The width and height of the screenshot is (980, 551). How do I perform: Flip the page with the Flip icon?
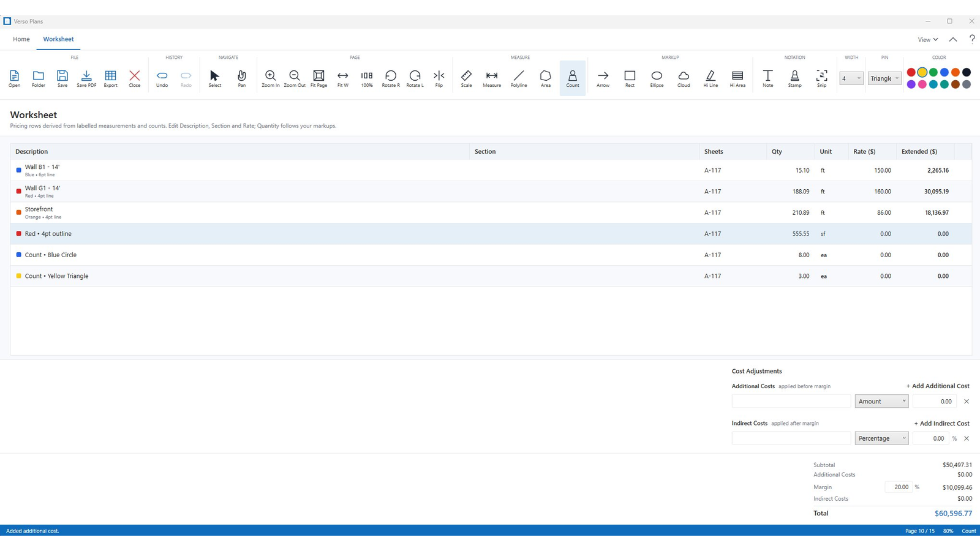point(439,78)
